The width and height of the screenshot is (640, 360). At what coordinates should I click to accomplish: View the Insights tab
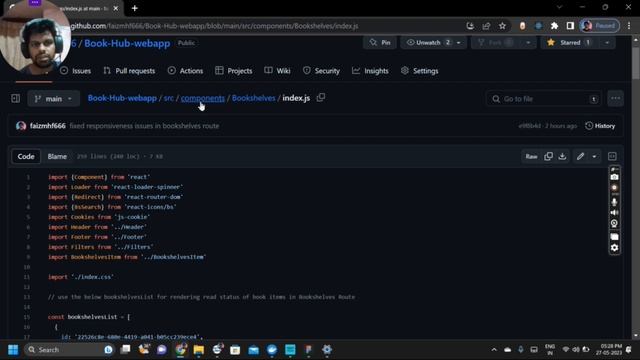point(370,71)
